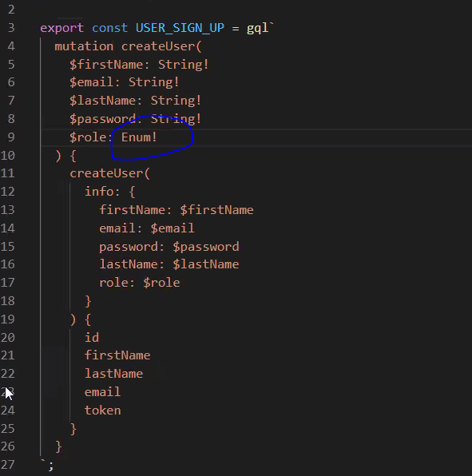Click '$password' variable on line 8
Image resolution: width=472 pixels, height=476 pixels.
(x=102, y=119)
